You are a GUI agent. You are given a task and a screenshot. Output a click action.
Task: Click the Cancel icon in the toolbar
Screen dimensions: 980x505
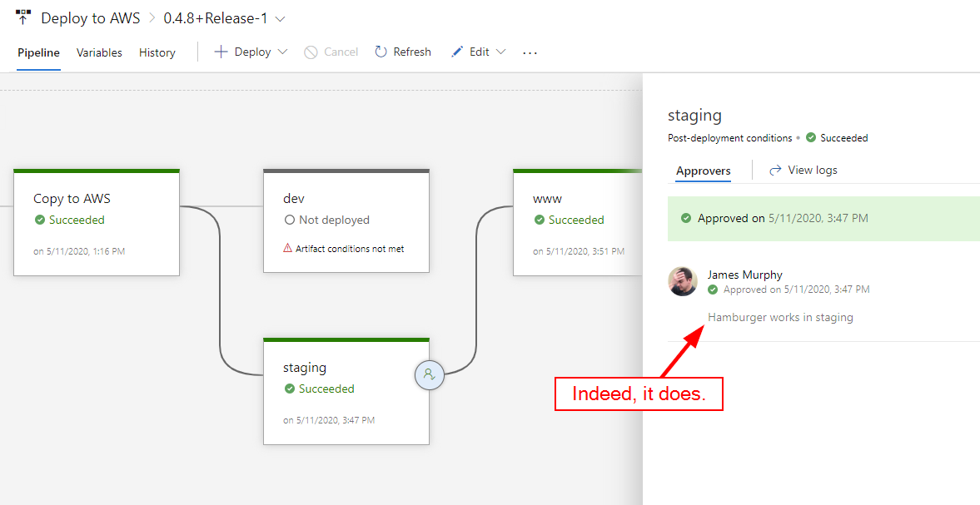(x=310, y=52)
